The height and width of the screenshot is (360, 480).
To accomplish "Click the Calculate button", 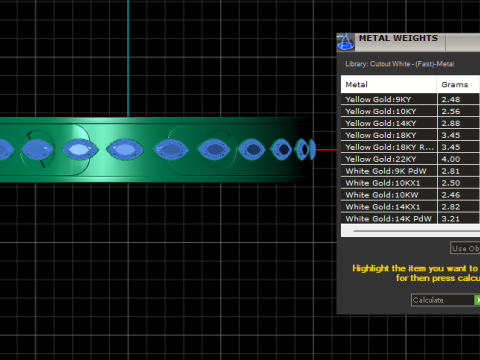I will tap(445, 300).
